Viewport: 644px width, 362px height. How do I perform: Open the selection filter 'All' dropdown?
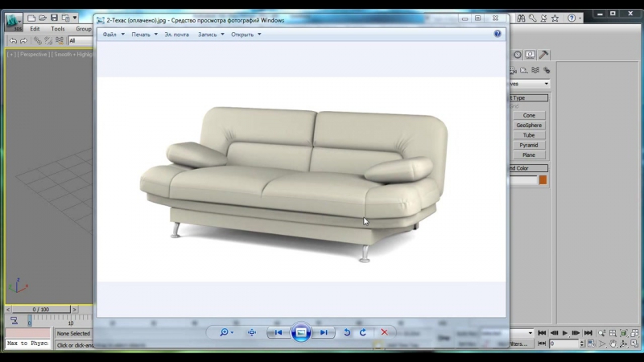[80, 41]
